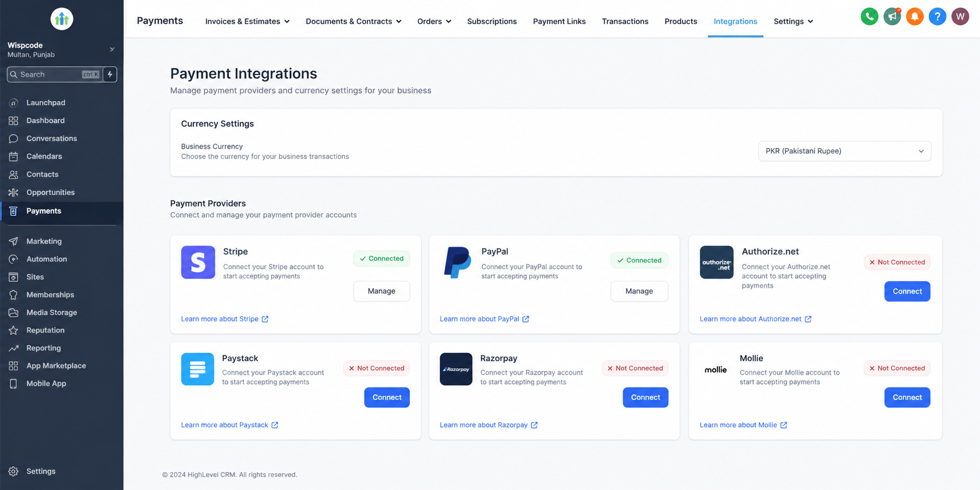Open the orange notifications bell

[915, 17]
